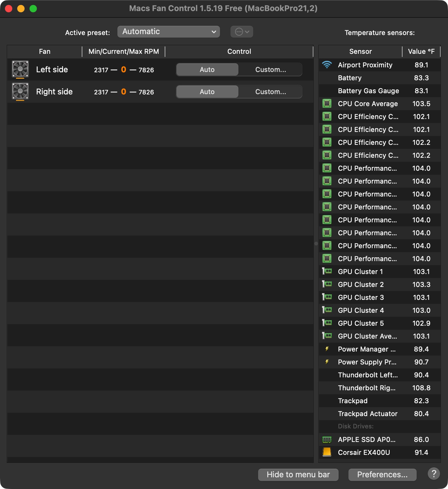
Task: Select the Power Supply Pr... sensor label
Action: [x=367, y=362]
